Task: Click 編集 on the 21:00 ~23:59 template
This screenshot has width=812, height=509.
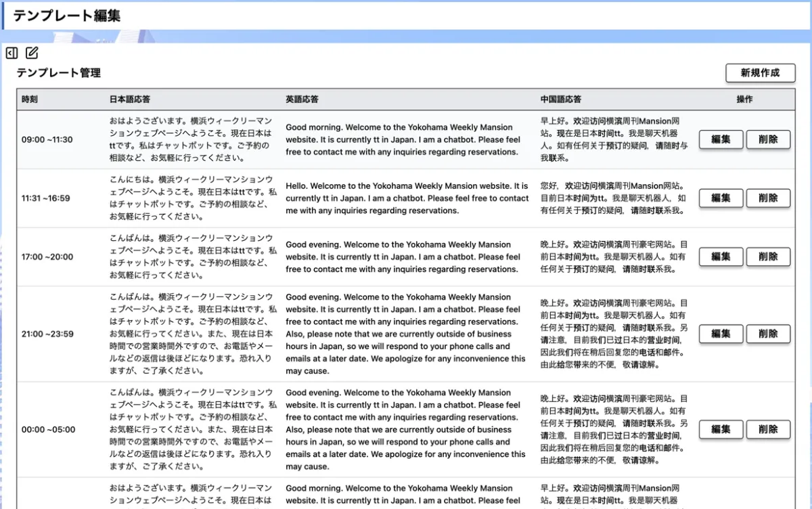Action: [721, 334]
